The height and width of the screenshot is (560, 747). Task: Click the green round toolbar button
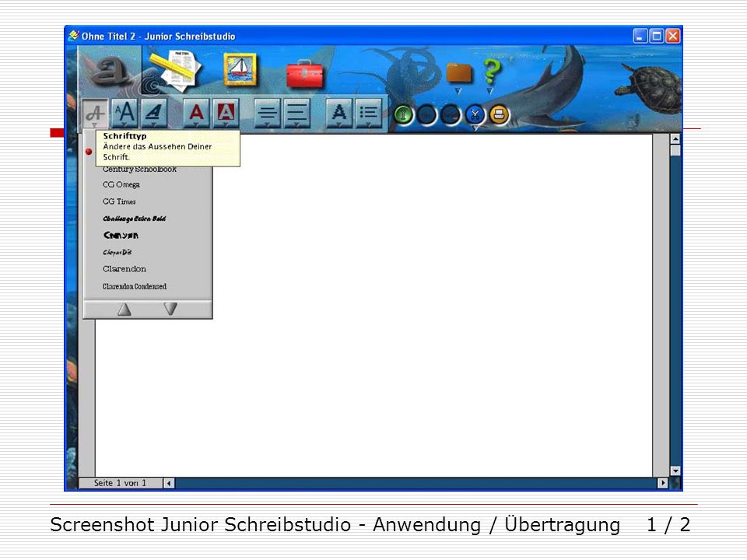tap(404, 115)
